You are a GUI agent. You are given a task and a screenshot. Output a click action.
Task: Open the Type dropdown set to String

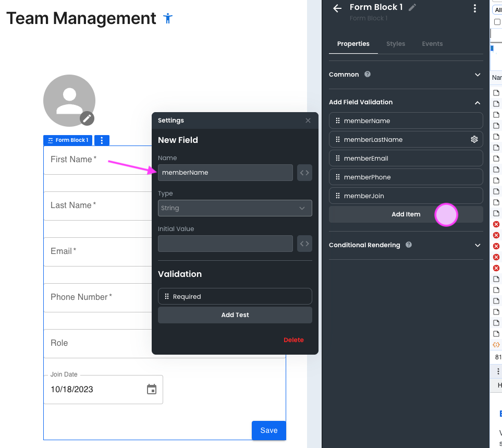tap(235, 208)
